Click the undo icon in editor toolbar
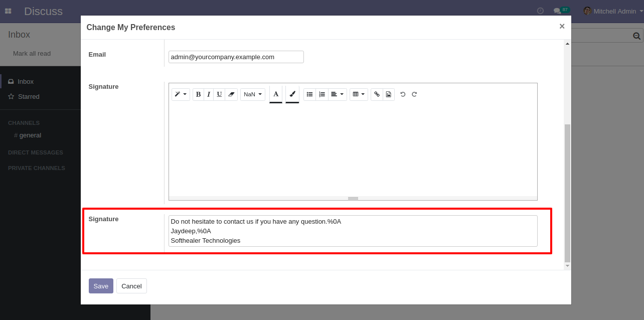Image resolution: width=644 pixels, height=320 pixels. click(x=403, y=94)
